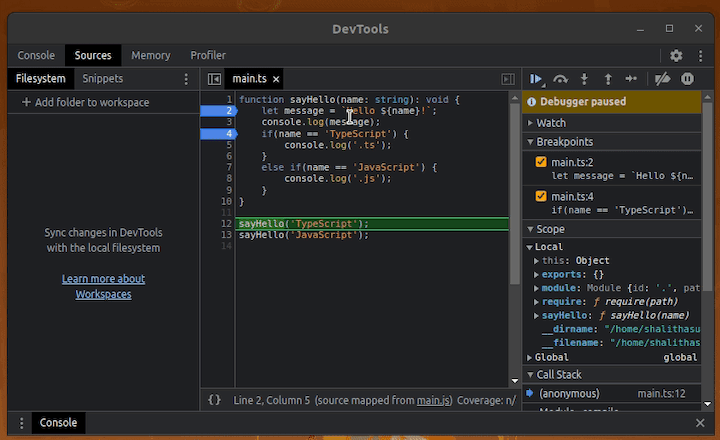Pretty print the source with braces icon
720x440 pixels.
click(x=214, y=400)
